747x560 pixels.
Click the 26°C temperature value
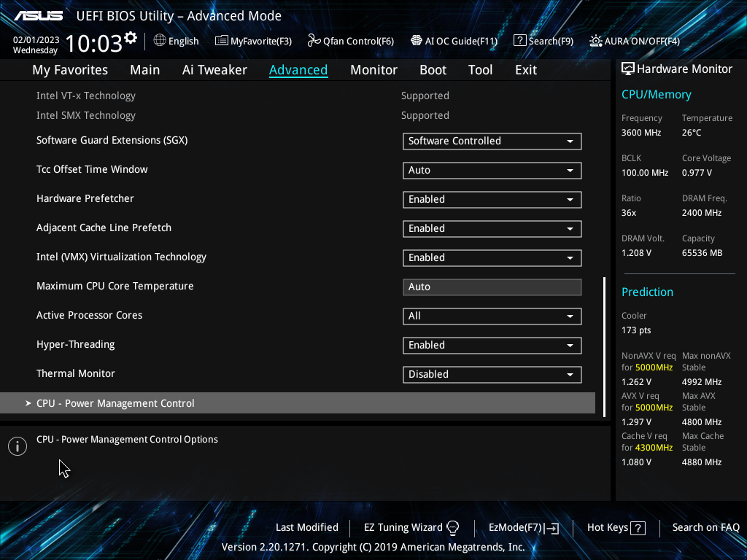point(692,133)
